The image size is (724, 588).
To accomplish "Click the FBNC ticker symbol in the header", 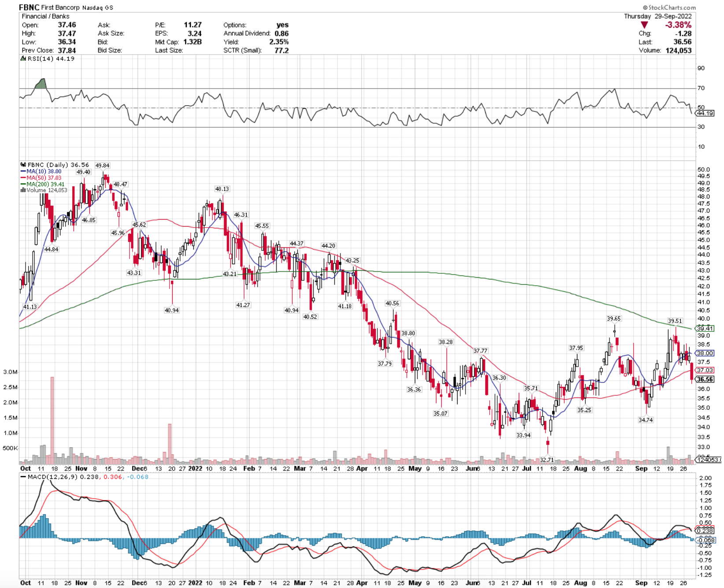I will 29,7.
